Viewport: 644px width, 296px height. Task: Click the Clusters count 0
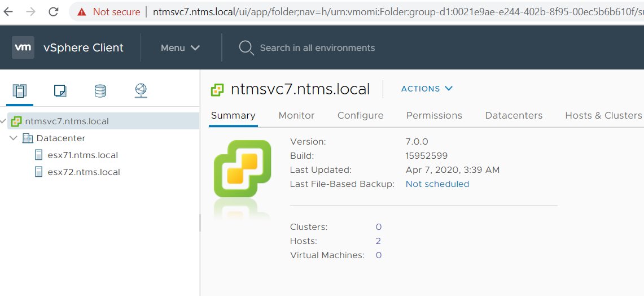pos(379,227)
